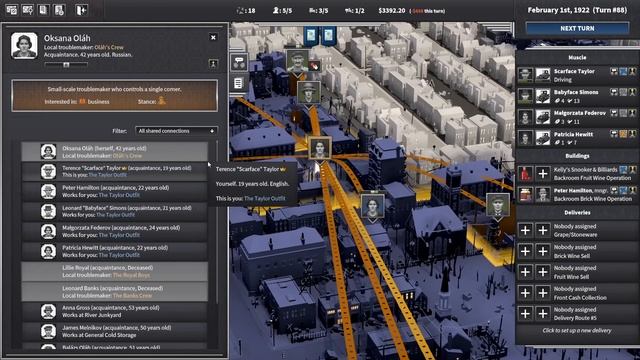Select Patricia Hewitt row in connections list

(115, 251)
